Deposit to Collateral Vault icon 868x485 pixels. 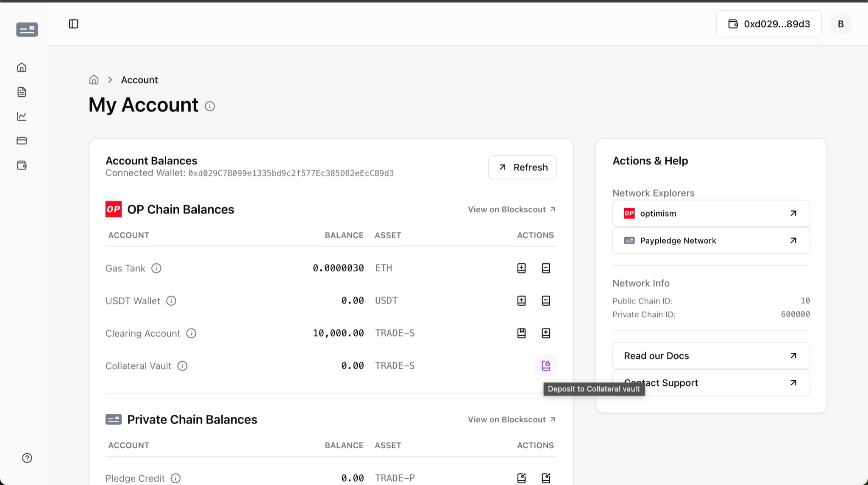546,365
